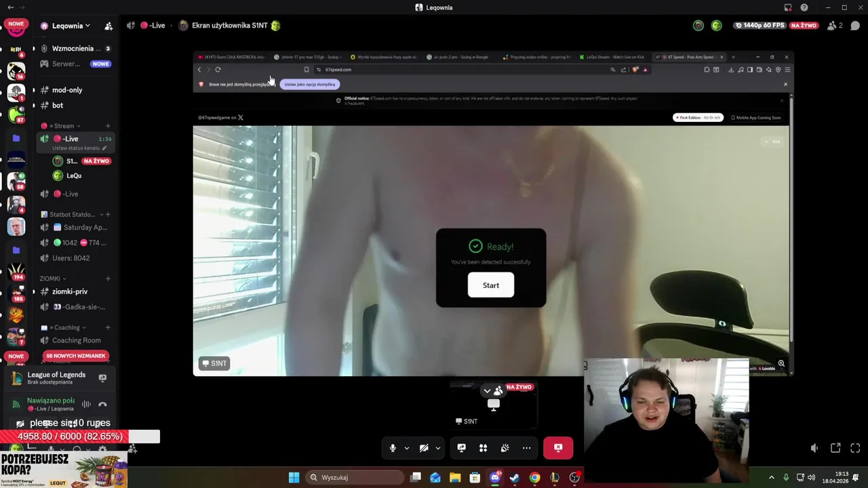Mute the stream volume speaker icon
The height and width of the screenshot is (488, 868).
[x=814, y=448]
